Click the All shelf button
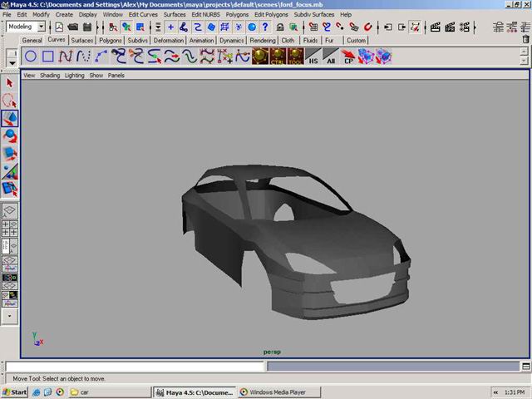Image resolution: width=532 pixels, height=399 pixels. coord(331,57)
